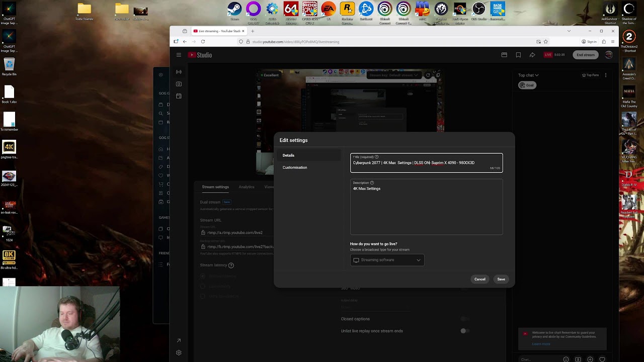Viewport: 644px width, 362px height.
Task: Click the help icon next to Stream latency
Action: (x=231, y=265)
